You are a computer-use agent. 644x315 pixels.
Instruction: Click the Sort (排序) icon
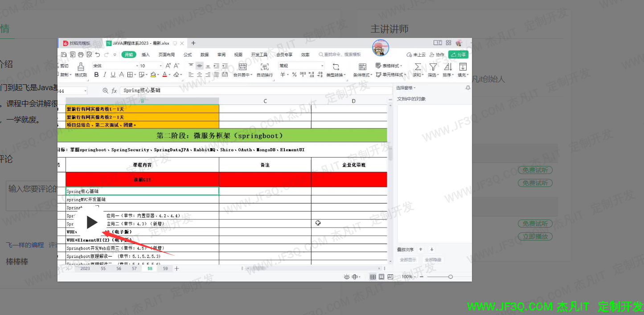(x=448, y=67)
